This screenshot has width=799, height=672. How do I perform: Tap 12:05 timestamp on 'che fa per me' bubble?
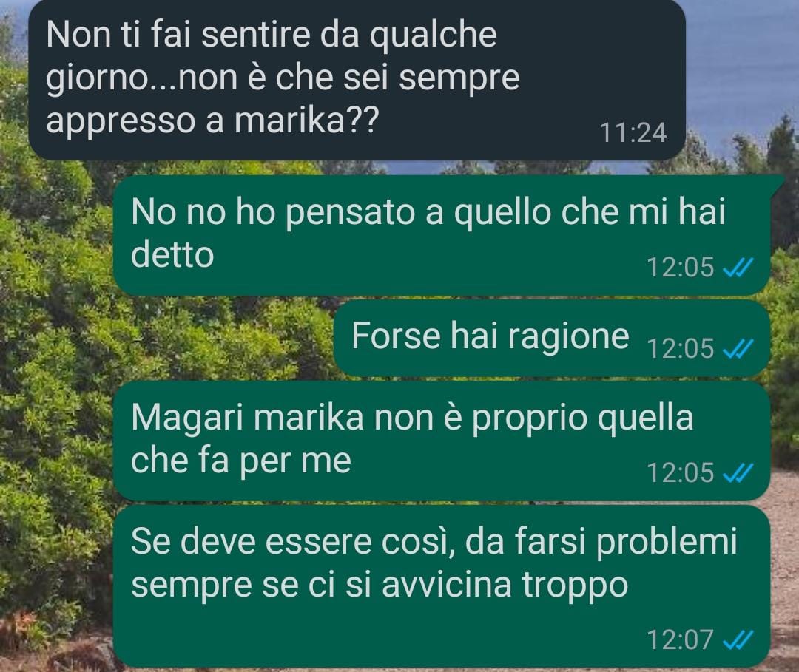tap(681, 473)
